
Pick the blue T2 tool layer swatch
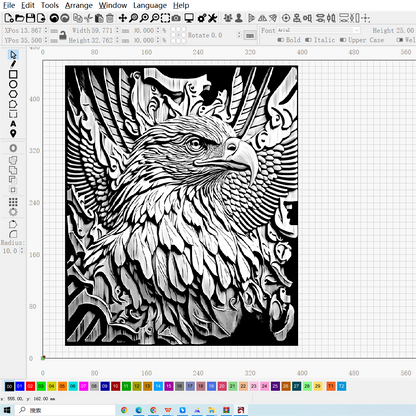pyautogui.click(x=342, y=386)
